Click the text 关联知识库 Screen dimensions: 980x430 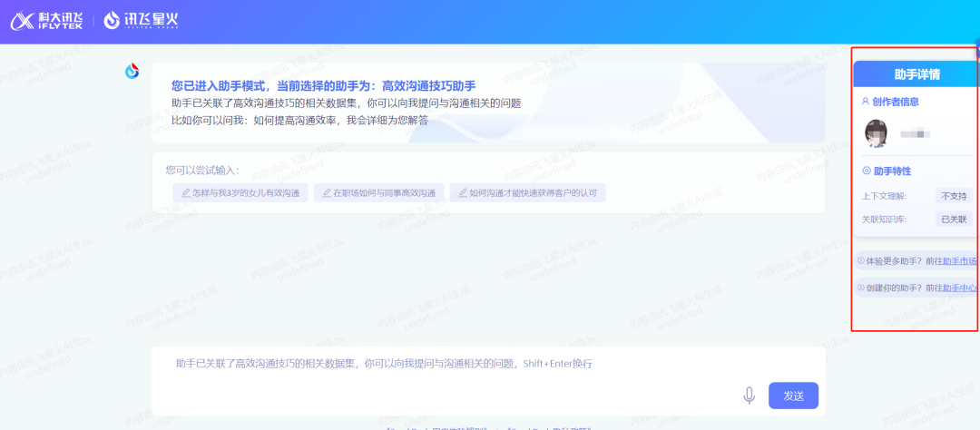(884, 220)
